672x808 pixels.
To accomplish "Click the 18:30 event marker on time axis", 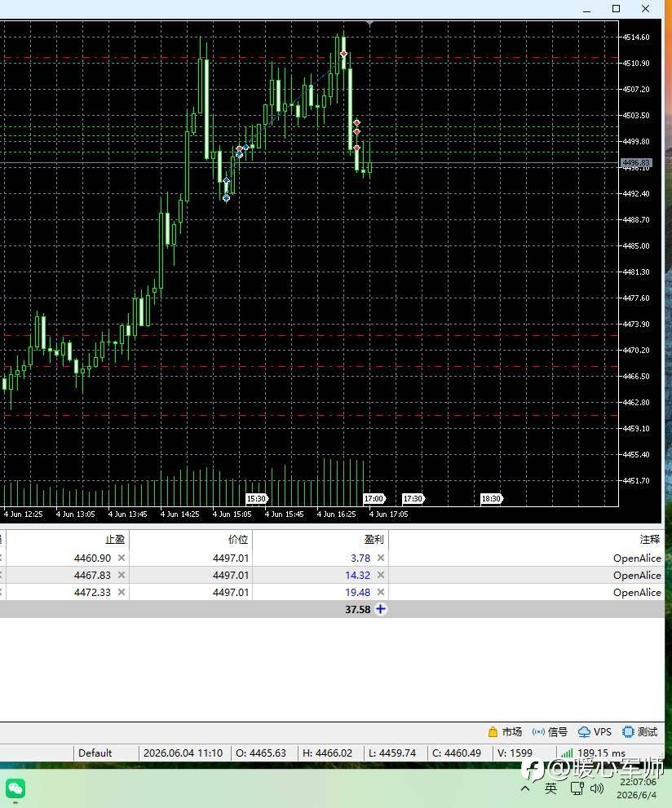I will (x=492, y=499).
